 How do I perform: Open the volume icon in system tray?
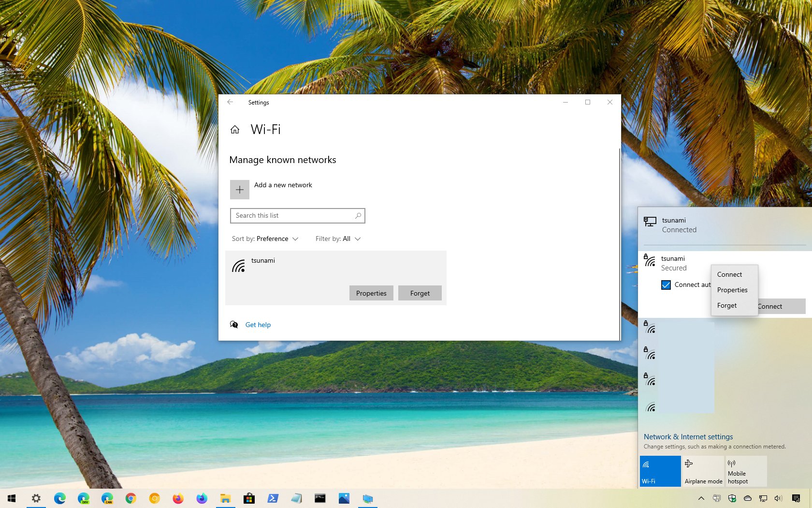[778, 498]
